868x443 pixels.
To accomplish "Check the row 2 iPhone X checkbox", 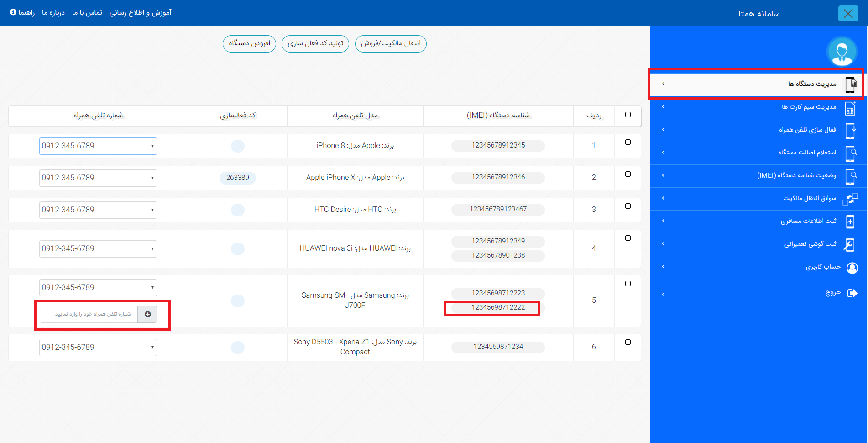I will tap(628, 174).
